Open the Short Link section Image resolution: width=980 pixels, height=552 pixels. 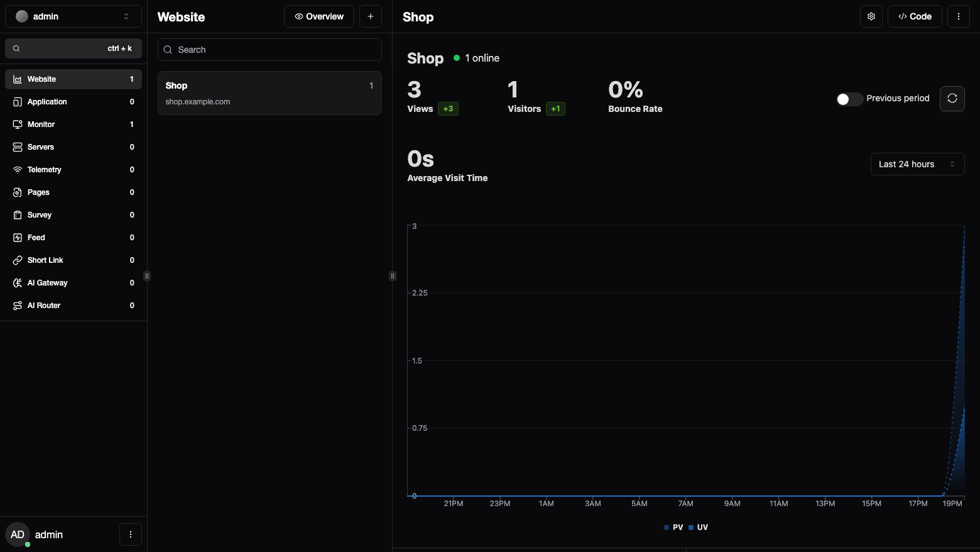(73, 260)
